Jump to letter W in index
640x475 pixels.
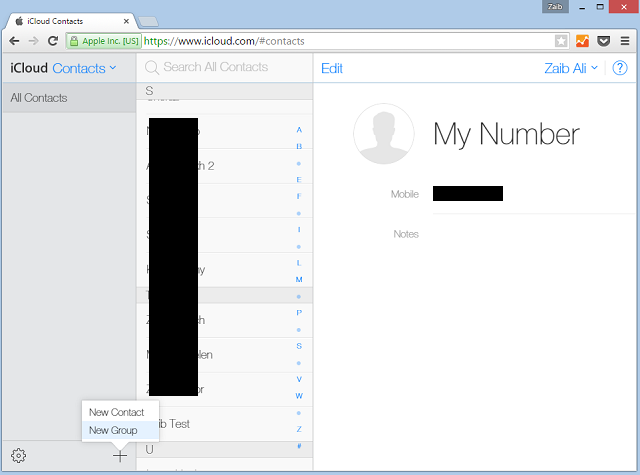(x=299, y=396)
